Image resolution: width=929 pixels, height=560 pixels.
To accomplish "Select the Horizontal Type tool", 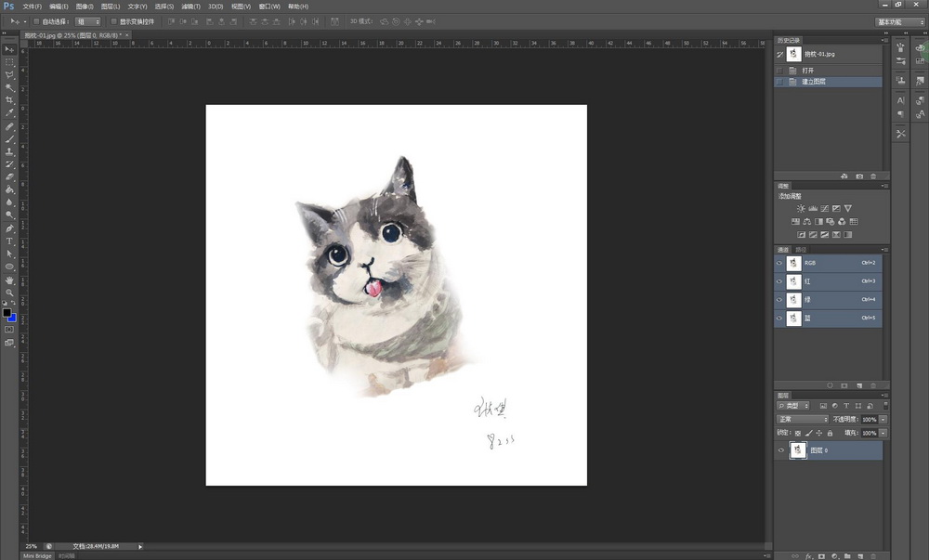I will (x=9, y=241).
